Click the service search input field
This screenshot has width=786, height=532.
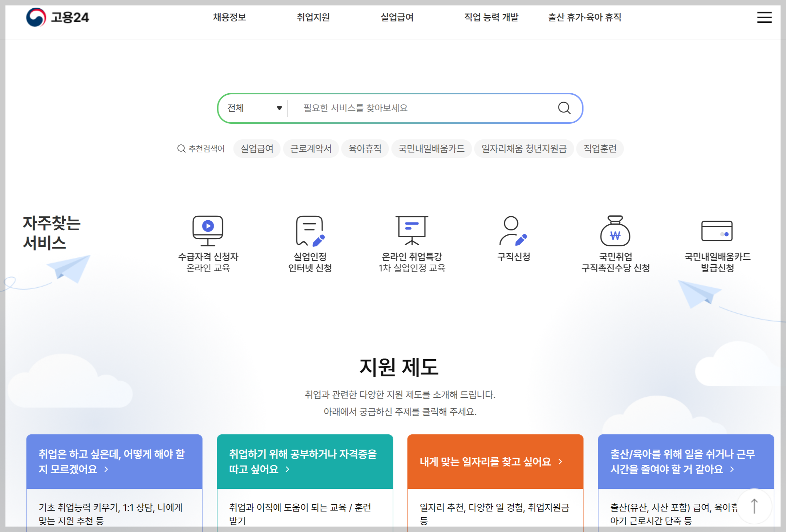pos(421,108)
